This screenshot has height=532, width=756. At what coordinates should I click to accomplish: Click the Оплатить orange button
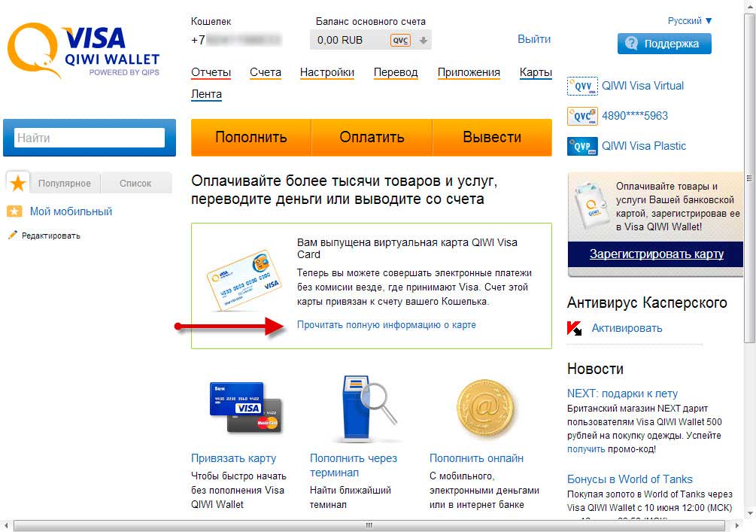point(372,137)
